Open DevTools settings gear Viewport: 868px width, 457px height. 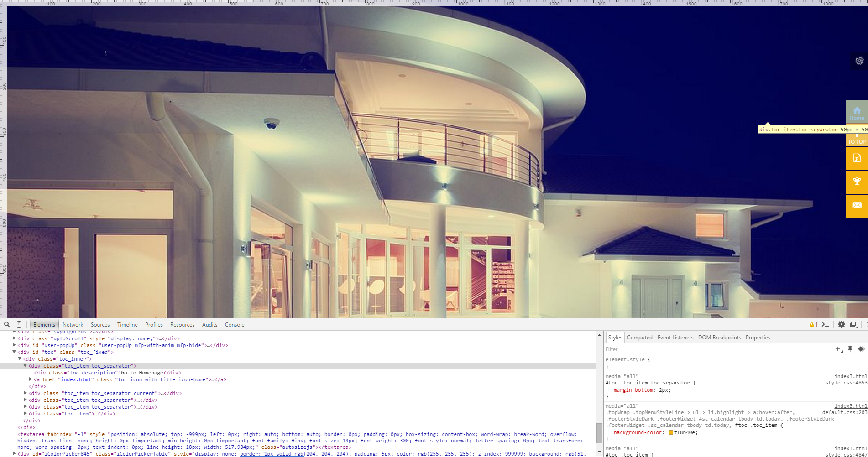842,325
